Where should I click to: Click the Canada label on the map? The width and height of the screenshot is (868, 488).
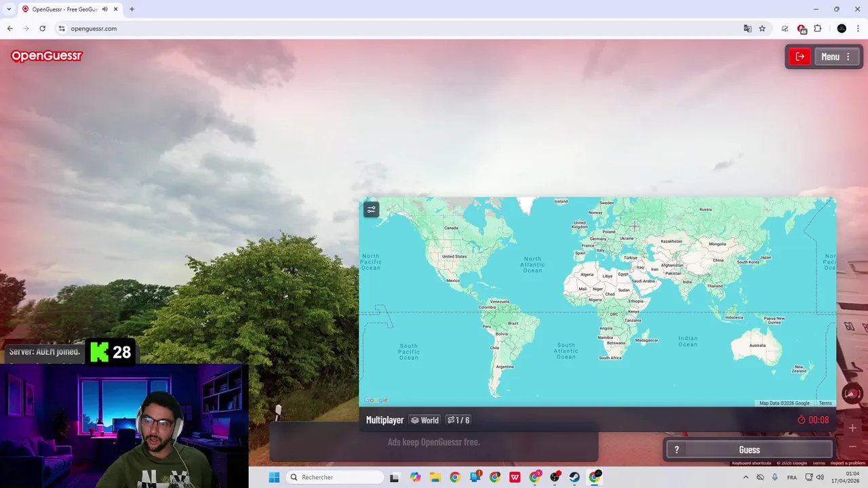click(x=451, y=228)
